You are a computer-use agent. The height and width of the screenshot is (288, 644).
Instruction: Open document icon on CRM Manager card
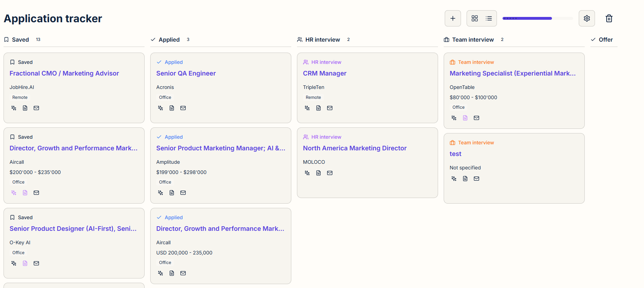[318, 108]
